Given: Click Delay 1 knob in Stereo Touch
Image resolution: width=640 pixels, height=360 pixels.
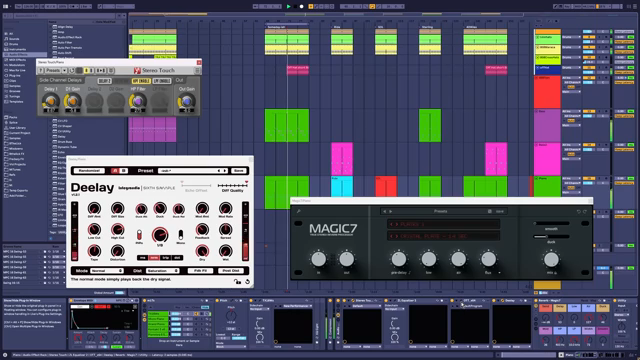Looking at the screenshot, I should [51, 101].
